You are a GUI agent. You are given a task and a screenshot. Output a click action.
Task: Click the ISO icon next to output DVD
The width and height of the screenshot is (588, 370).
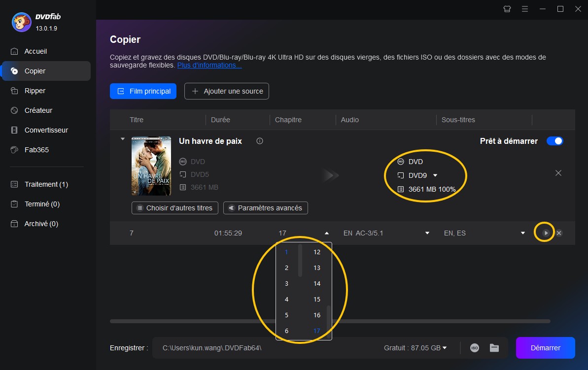pyautogui.click(x=401, y=162)
